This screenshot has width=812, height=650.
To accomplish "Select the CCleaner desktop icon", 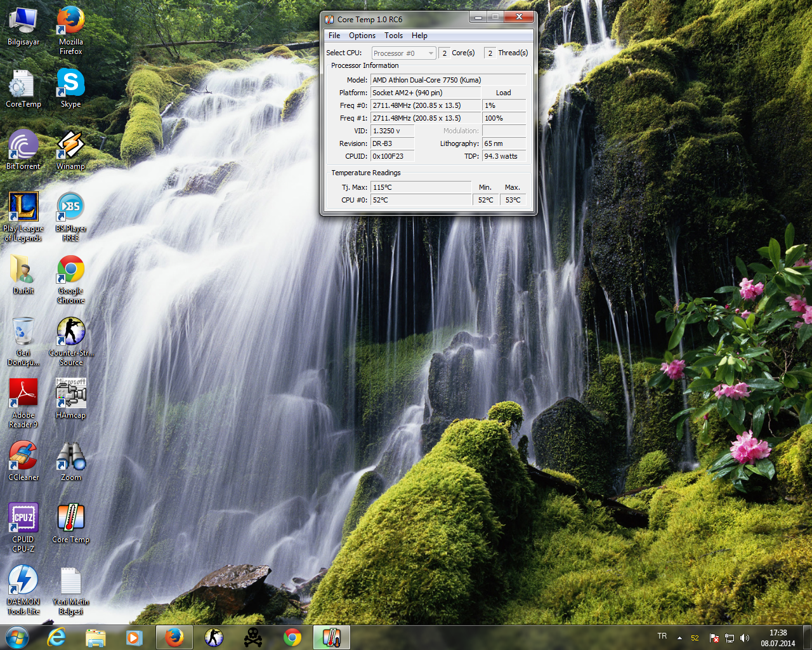I will [23, 461].
